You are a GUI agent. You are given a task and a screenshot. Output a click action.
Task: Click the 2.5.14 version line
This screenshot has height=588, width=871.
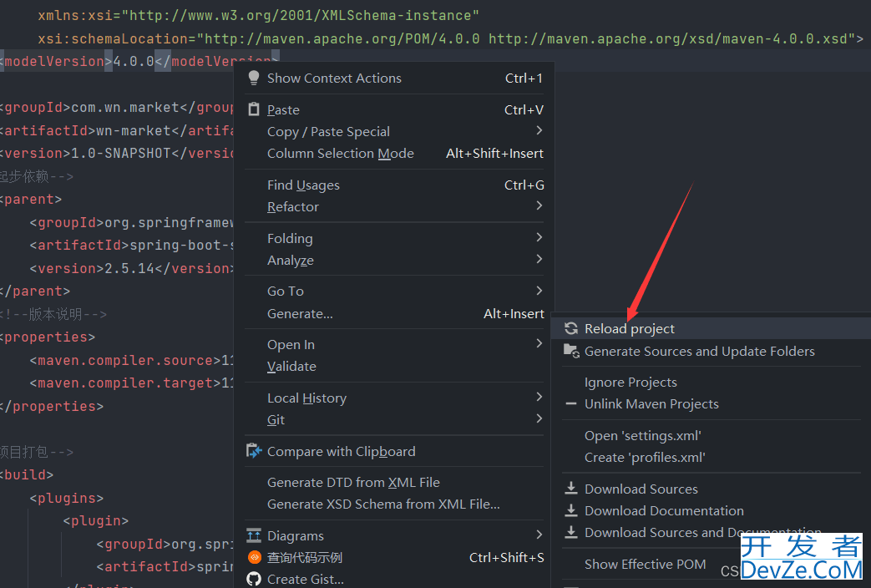coord(132,268)
